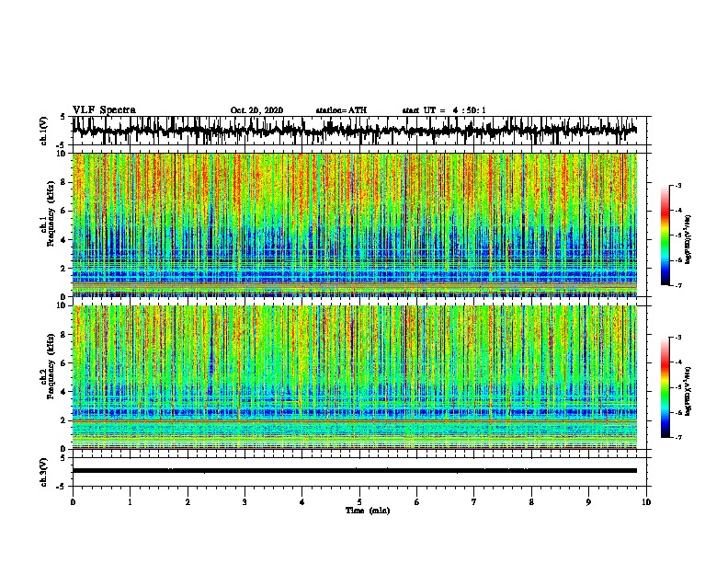Image resolution: width=728 pixels, height=563 pixels.
Task: Select the "Oct. 20, 2020" date text
Action: click(x=256, y=110)
